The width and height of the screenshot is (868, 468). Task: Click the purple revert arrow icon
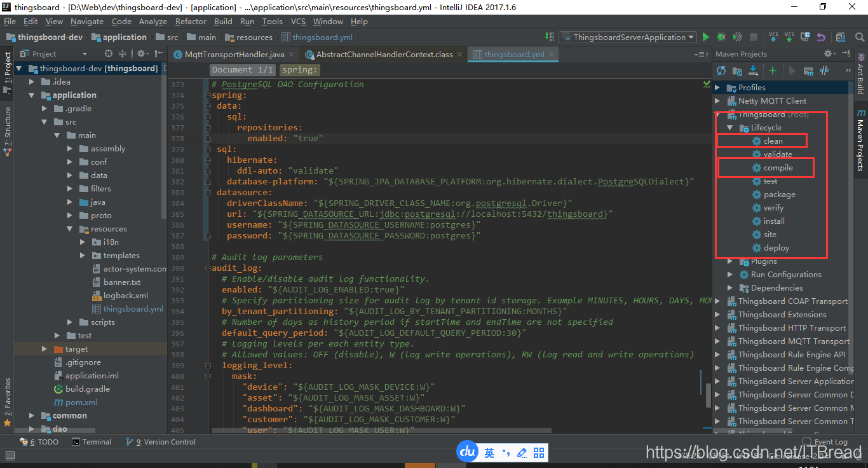pos(821,37)
